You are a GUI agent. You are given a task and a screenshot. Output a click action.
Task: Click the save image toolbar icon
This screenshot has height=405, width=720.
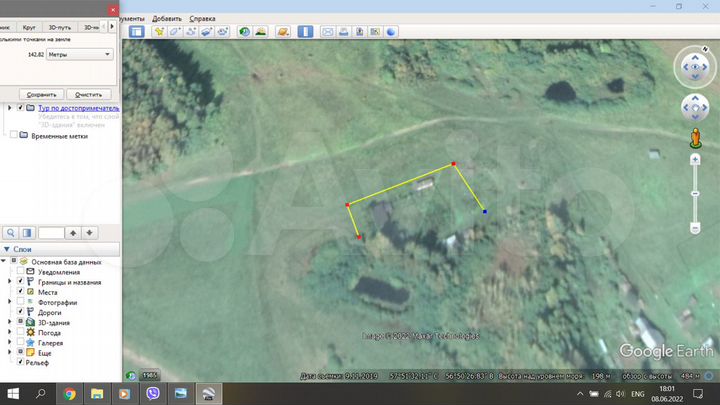coord(360,32)
